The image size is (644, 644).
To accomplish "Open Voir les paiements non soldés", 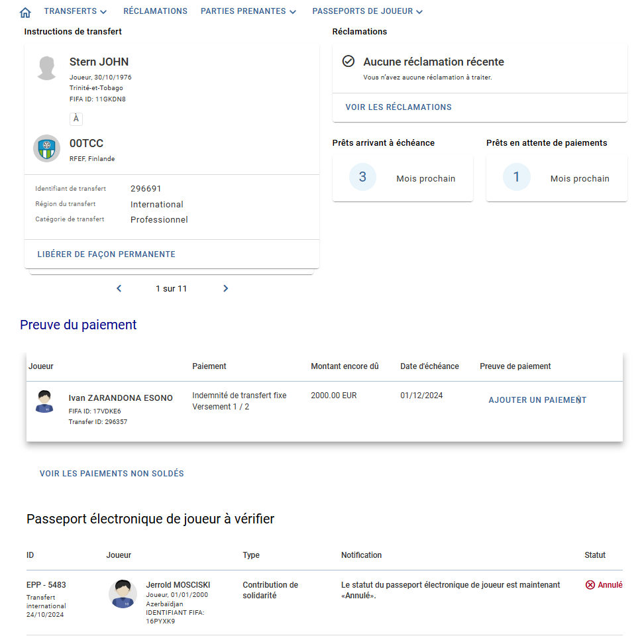I will 112,474.
